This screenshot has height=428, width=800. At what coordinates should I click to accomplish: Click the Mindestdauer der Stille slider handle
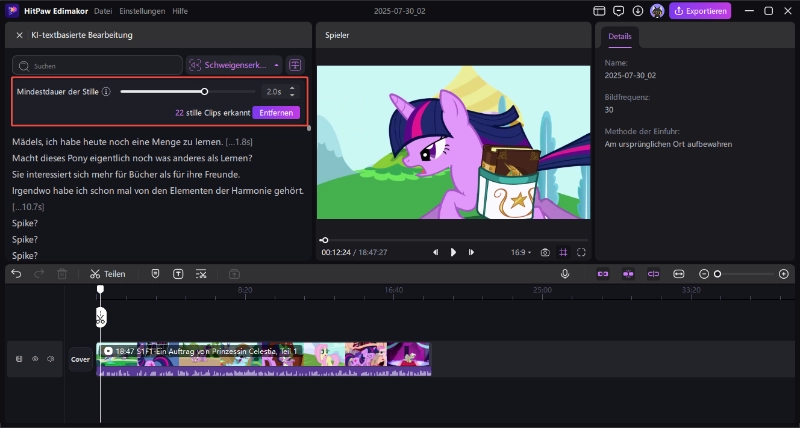[205, 92]
